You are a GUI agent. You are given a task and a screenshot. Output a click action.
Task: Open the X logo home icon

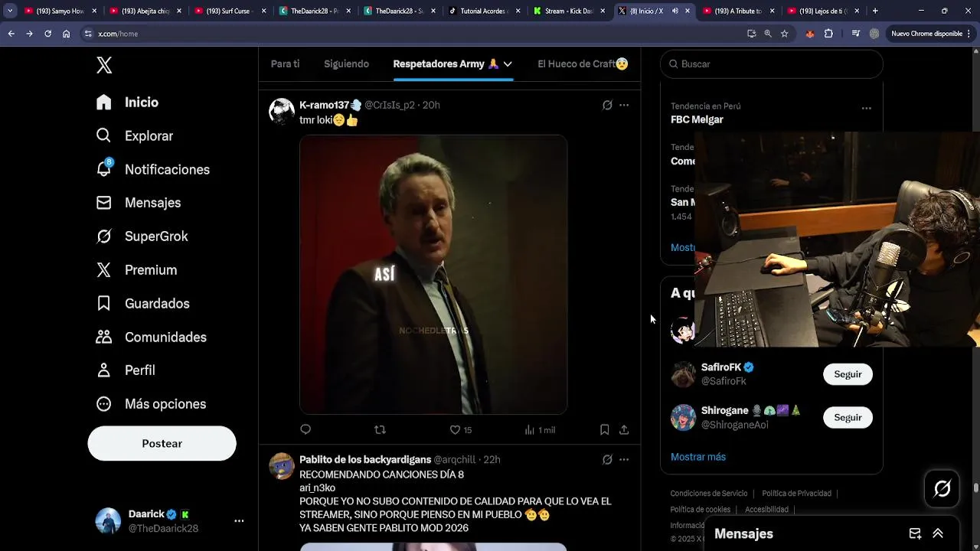(x=104, y=65)
